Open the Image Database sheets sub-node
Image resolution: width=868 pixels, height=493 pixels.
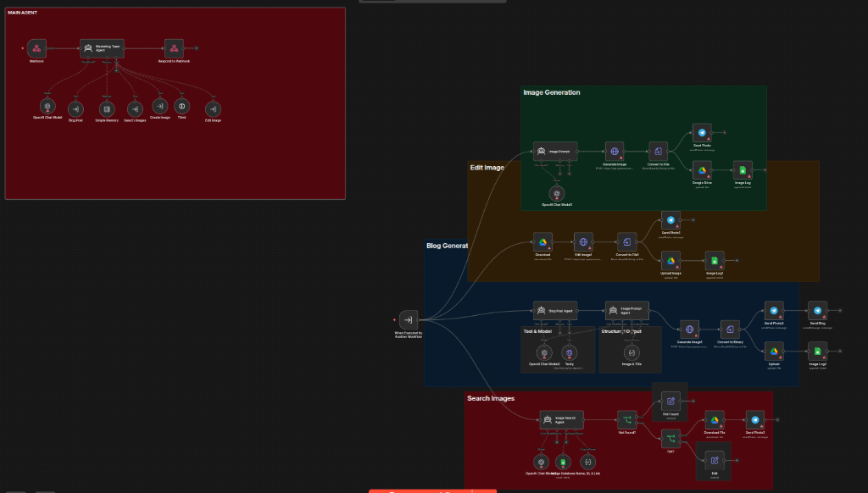[563, 462]
